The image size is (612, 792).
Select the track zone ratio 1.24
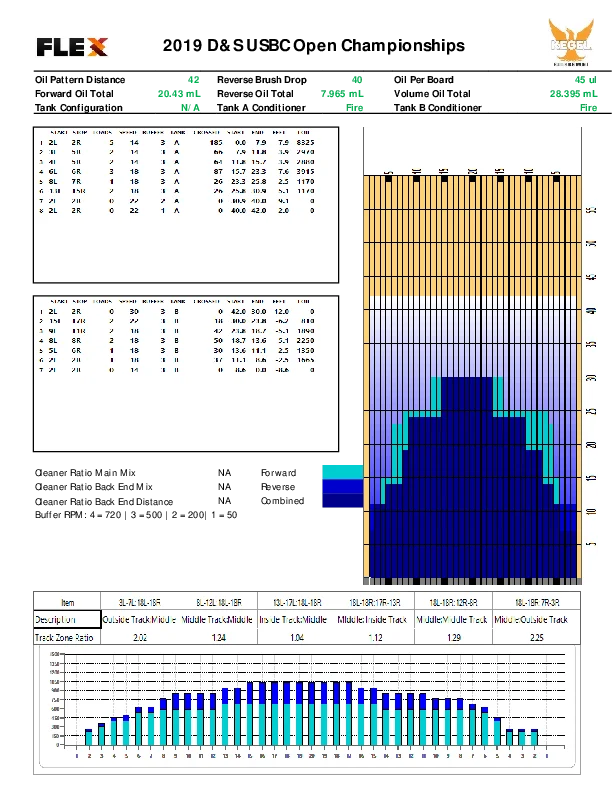tap(219, 637)
